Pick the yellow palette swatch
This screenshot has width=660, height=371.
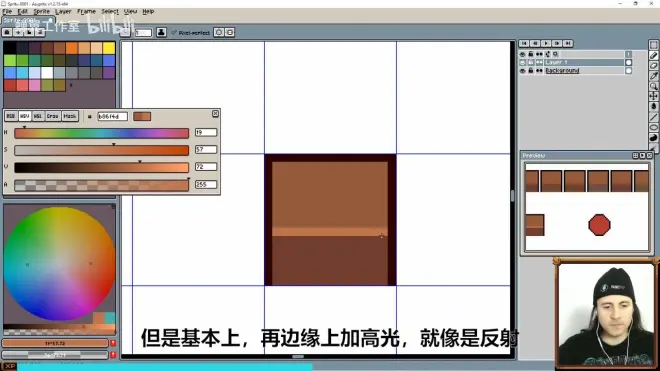coord(109,48)
